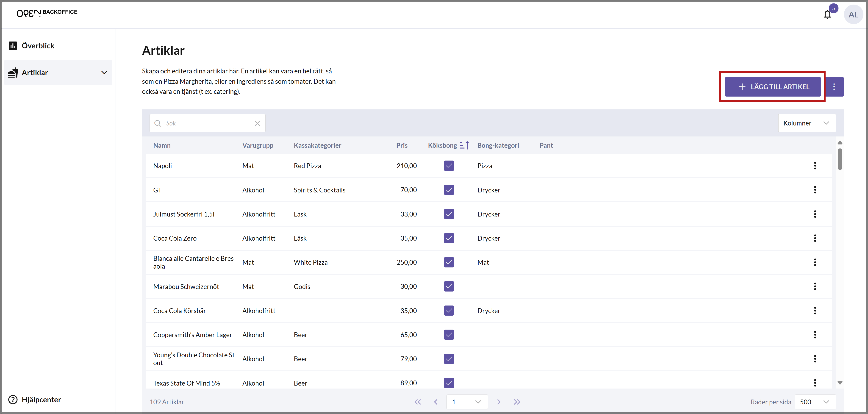The height and width of the screenshot is (414, 868).
Task: Open row menu for Coppersmith's Amber Lager
Action: point(815,335)
